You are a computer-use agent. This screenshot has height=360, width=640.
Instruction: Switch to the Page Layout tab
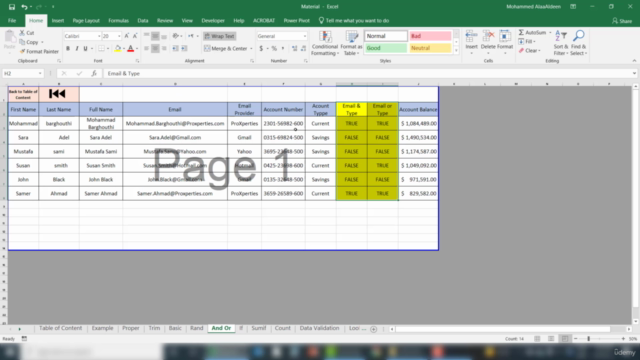tap(86, 20)
